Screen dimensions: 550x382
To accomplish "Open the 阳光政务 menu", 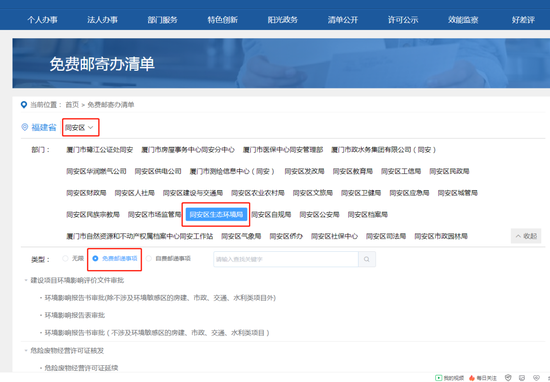I will coord(283,20).
